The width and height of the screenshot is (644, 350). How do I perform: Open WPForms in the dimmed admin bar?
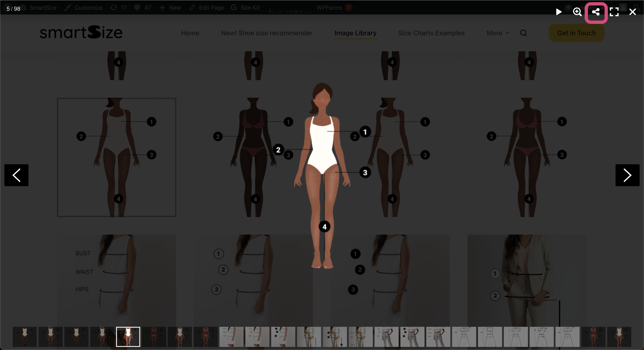point(334,7)
